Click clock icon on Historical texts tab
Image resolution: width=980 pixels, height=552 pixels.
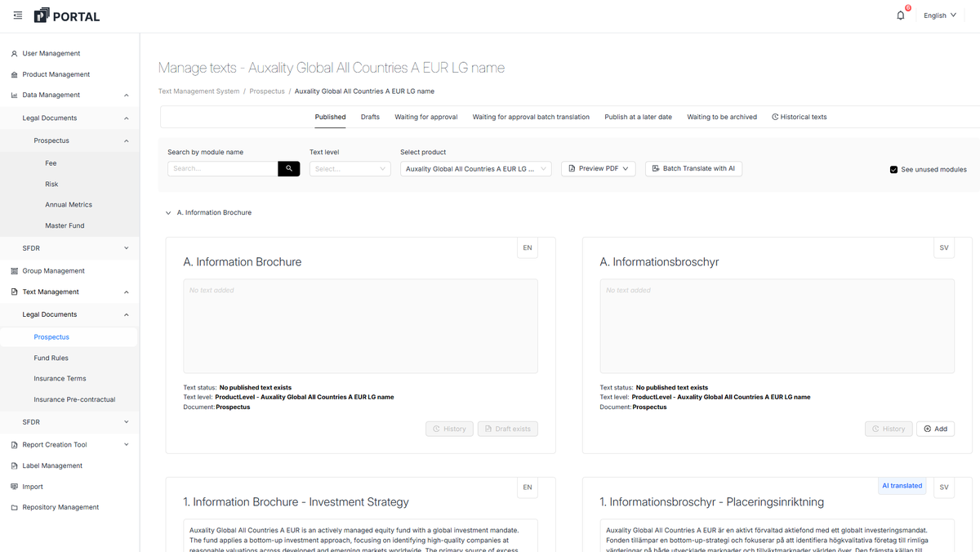(x=775, y=117)
